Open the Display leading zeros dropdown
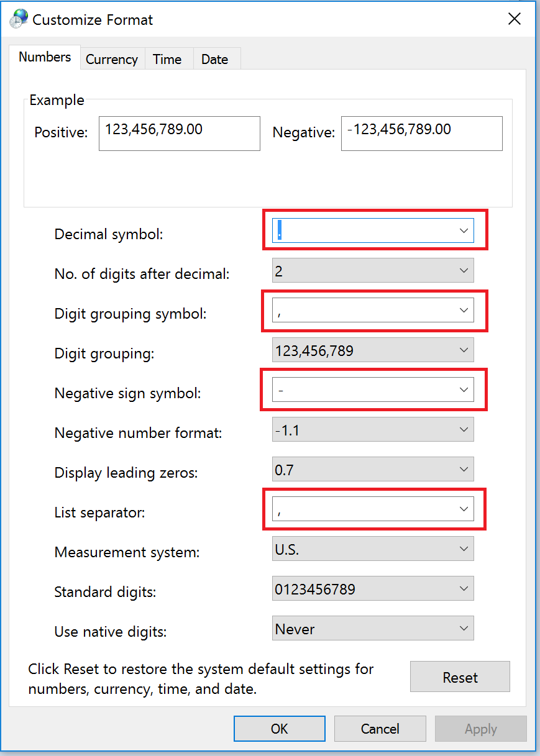The height and width of the screenshot is (756, 540). 373,470
